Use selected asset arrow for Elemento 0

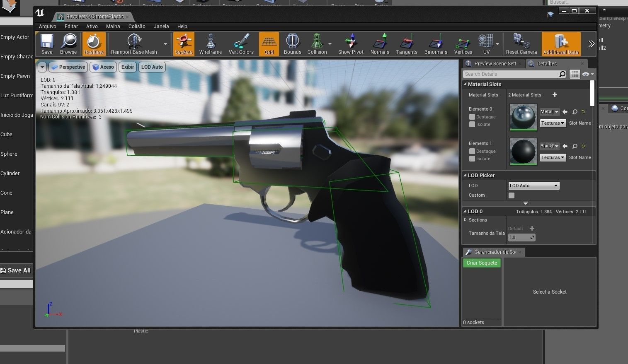[x=565, y=112]
